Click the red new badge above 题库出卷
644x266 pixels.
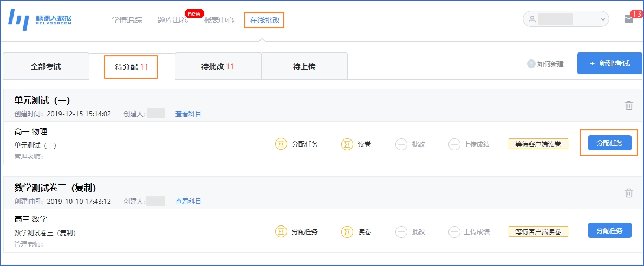pyautogui.click(x=194, y=14)
